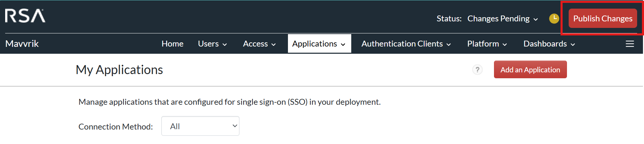Expand the Access menu
This screenshot has height=144, width=644.
pos(259,44)
